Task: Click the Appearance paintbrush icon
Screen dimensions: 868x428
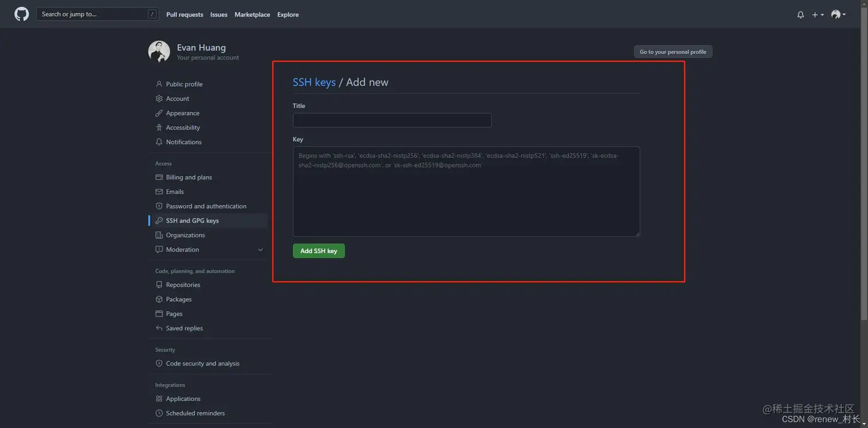Action: (159, 113)
